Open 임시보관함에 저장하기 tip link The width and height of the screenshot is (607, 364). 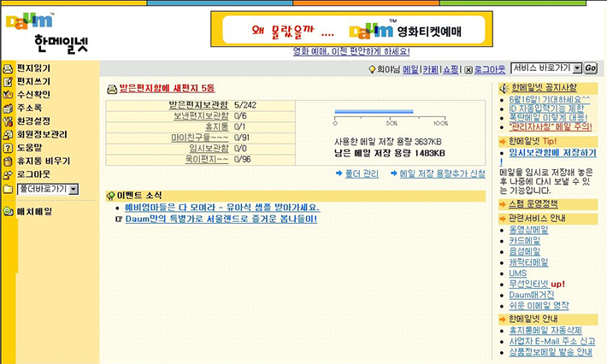click(x=553, y=153)
